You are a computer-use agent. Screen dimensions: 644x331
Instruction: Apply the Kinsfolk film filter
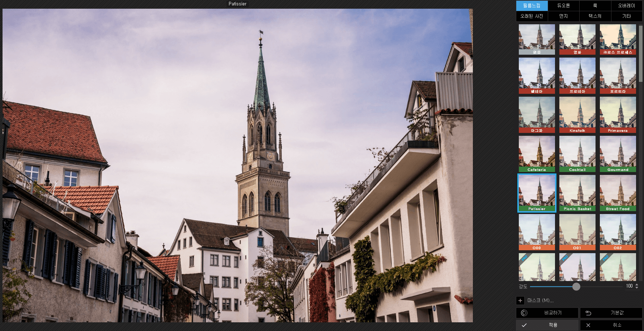click(x=577, y=115)
